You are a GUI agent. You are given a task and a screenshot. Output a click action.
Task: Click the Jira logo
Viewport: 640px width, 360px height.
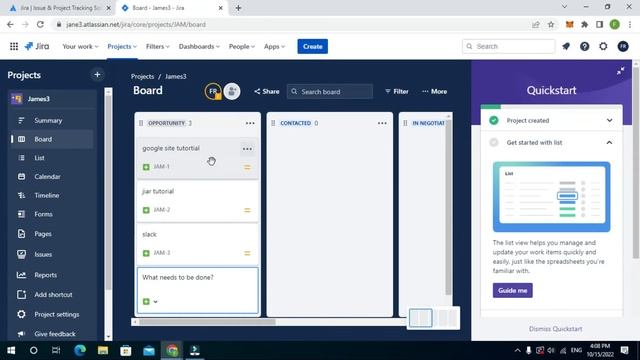point(37,46)
